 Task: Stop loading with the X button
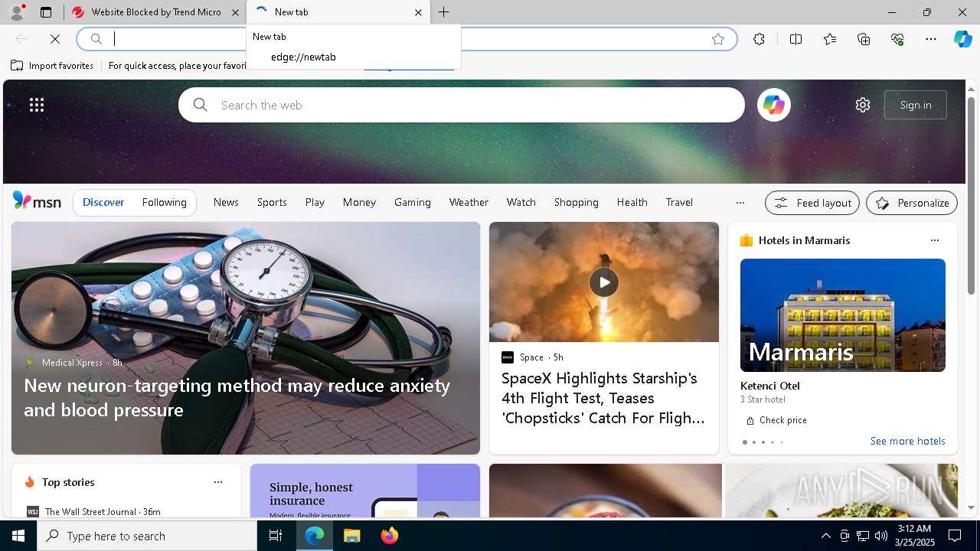[x=55, y=39]
